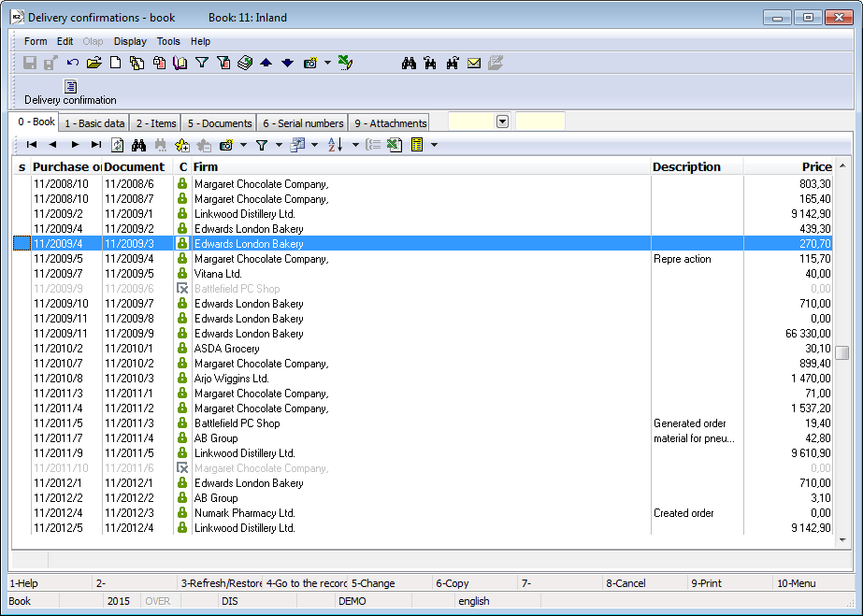This screenshot has width=863, height=616.
Task: Select the Numark Pharmacy Ltd. row
Action: (422, 513)
